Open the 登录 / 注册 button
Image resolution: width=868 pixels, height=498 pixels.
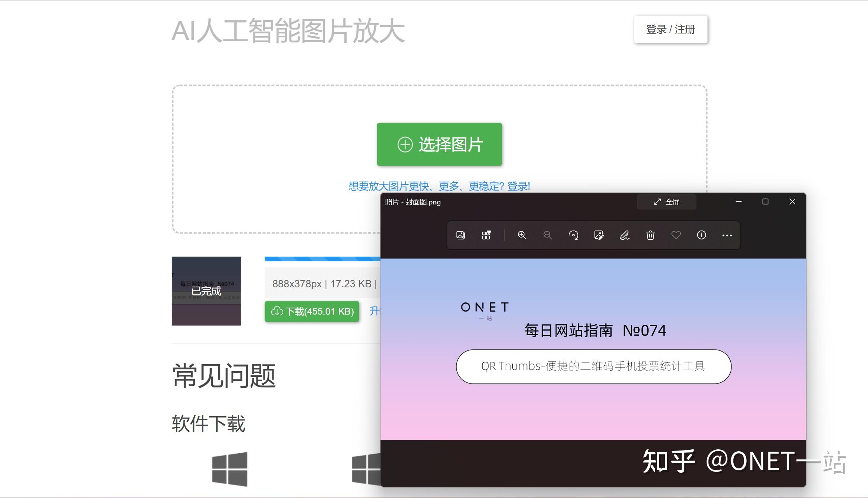tap(670, 29)
